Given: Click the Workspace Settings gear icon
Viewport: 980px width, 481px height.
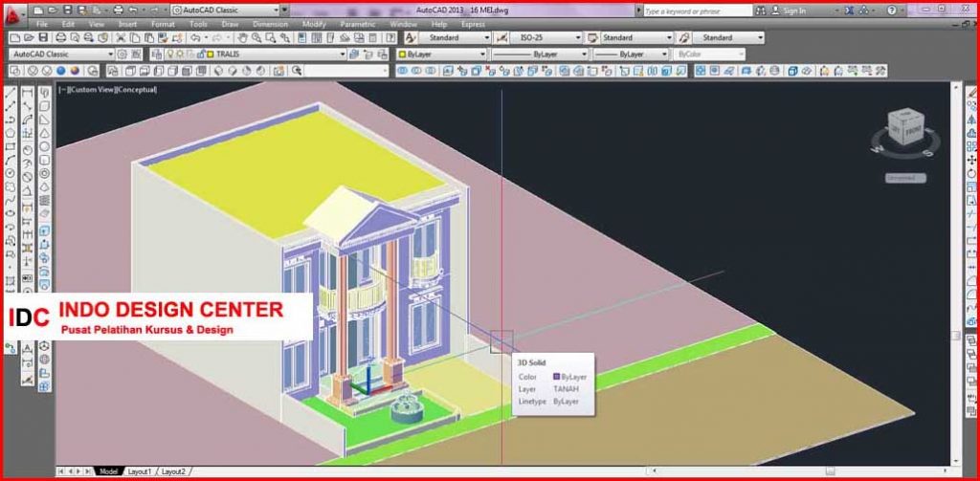Looking at the screenshot, I should pos(122,55).
